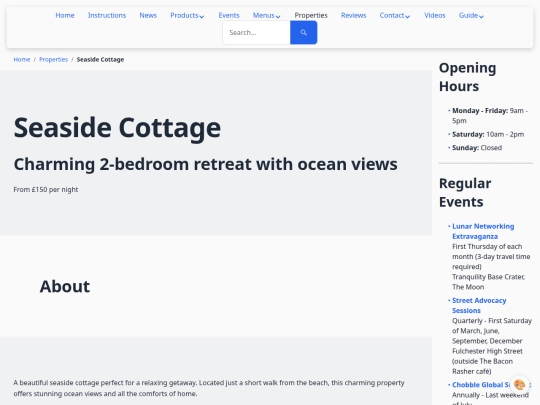This screenshot has height=405, width=540.
Task: Click the Seaside Cottage main heading
Action: pos(117,128)
